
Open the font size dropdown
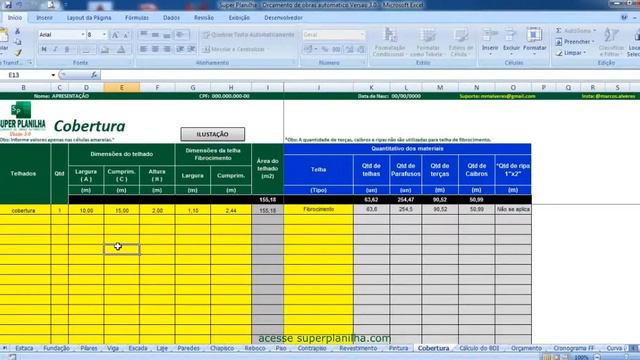(x=104, y=35)
